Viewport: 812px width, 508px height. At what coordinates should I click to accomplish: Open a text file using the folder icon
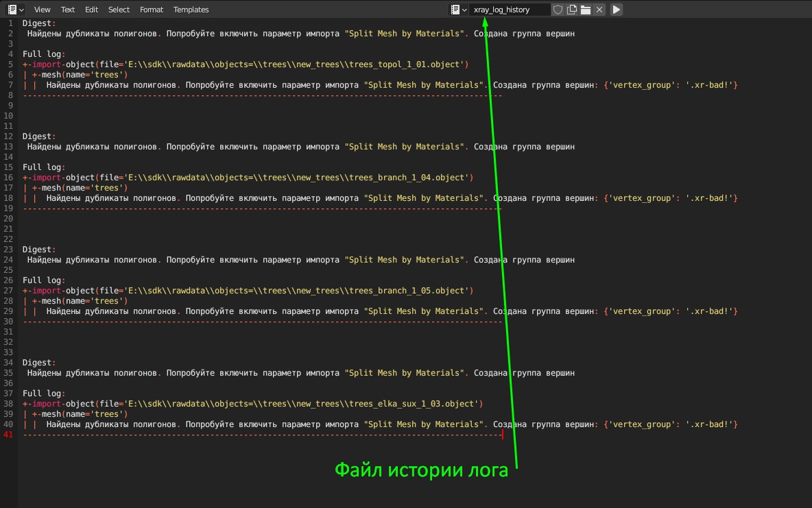(586, 9)
